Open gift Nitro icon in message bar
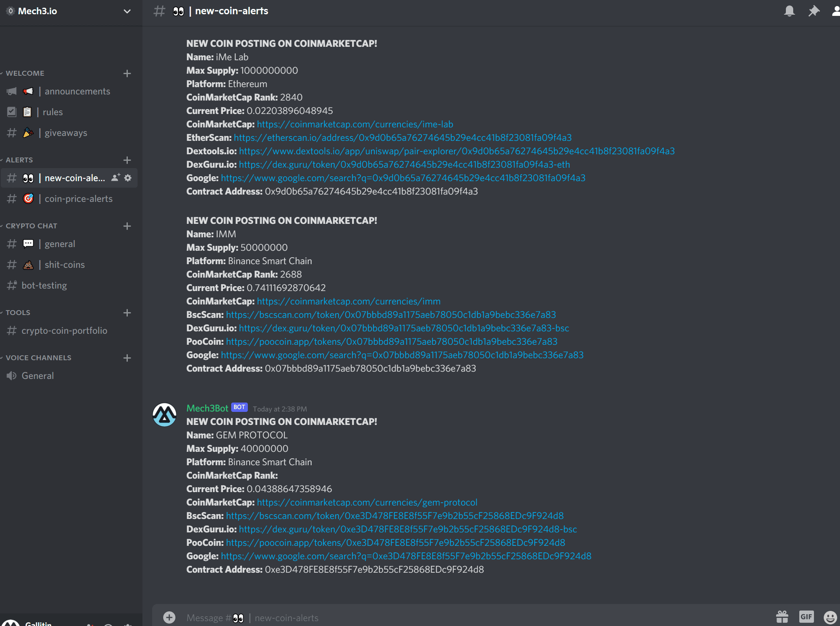The height and width of the screenshot is (626, 840). pyautogui.click(x=782, y=617)
